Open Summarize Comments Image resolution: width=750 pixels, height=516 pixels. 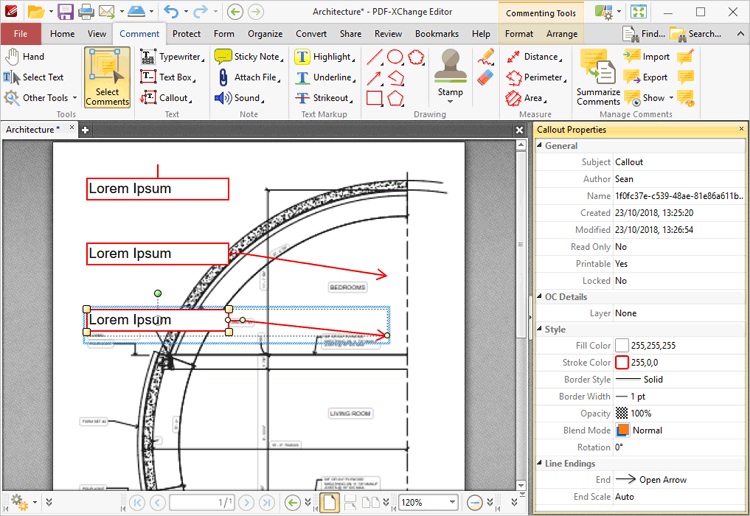click(598, 77)
